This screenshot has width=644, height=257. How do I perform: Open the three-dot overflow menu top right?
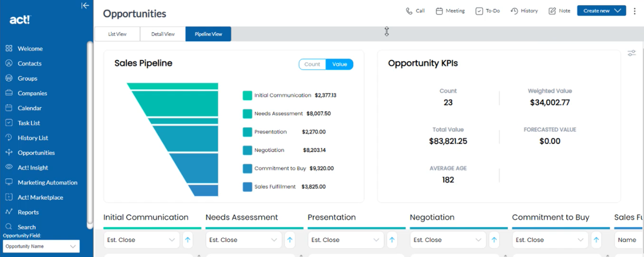(x=634, y=10)
